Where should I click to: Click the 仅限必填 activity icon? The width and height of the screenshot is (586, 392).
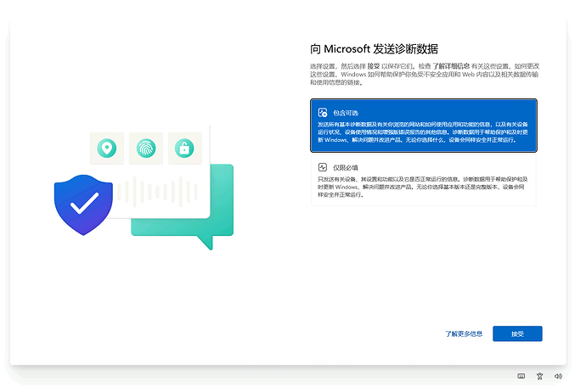pos(323,167)
